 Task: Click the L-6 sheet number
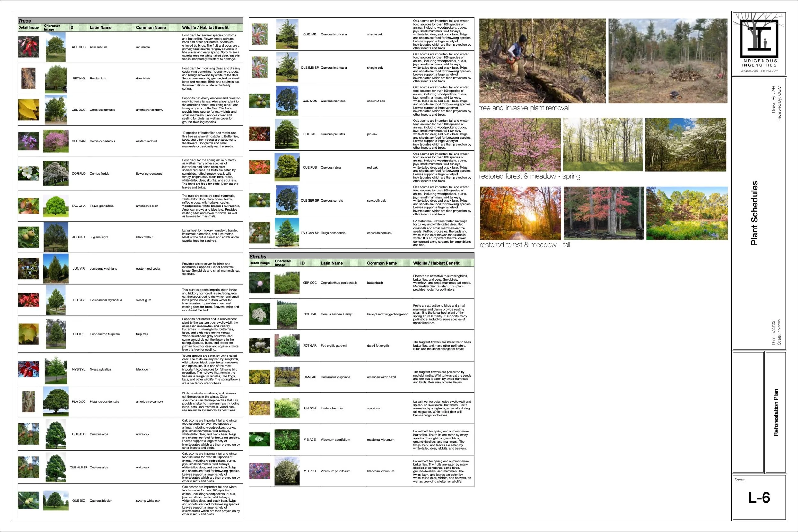coord(759,498)
